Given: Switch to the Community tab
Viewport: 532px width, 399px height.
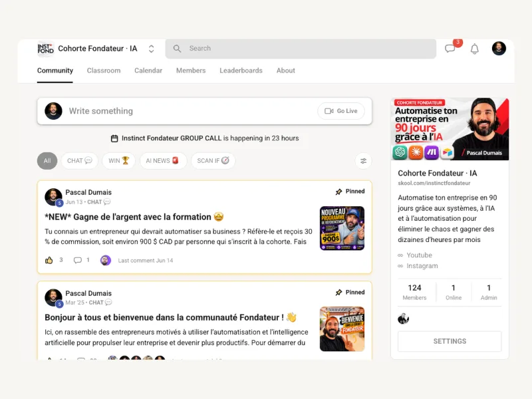Looking at the screenshot, I should [x=55, y=70].
